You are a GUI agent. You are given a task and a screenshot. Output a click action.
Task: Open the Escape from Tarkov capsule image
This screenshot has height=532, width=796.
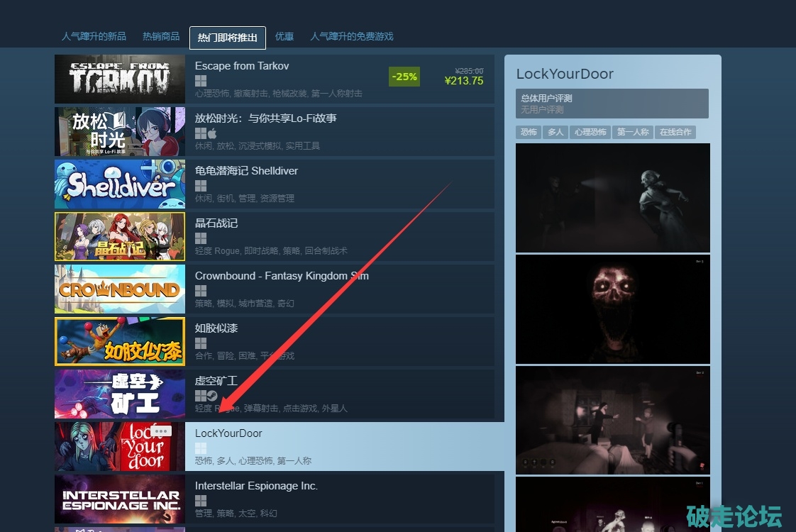120,79
